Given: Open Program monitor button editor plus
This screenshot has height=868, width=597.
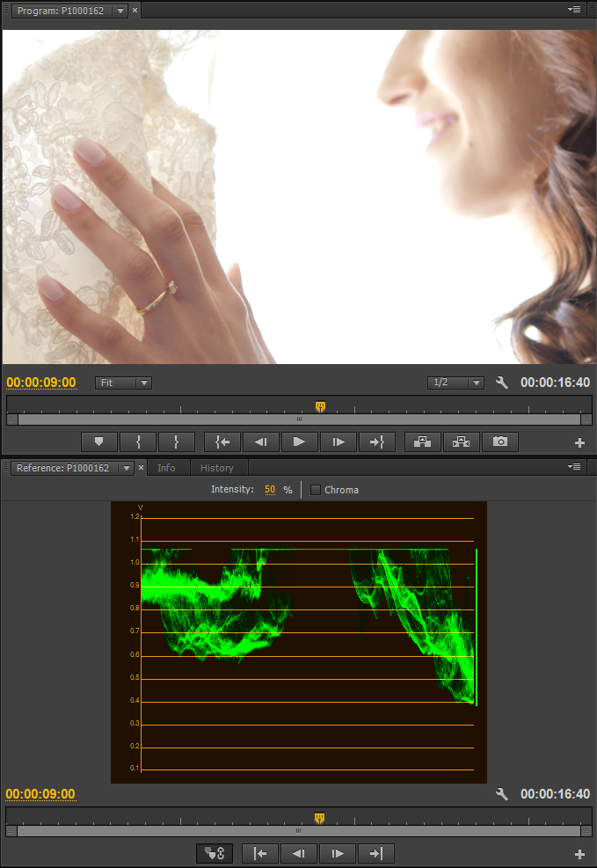Looking at the screenshot, I should (x=579, y=442).
